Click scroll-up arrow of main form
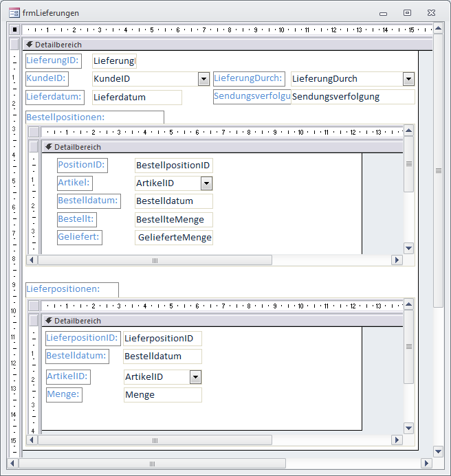This screenshot has width=451, height=476. [438, 30]
